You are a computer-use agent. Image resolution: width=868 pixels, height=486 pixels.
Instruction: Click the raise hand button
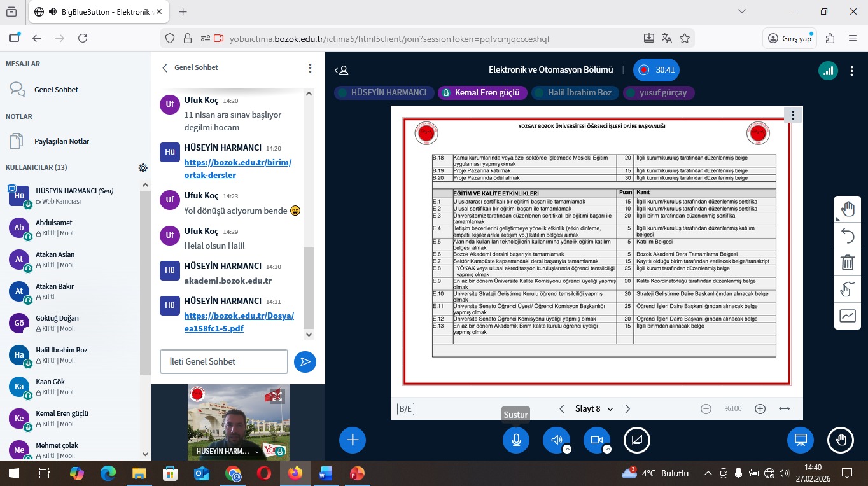point(841,440)
